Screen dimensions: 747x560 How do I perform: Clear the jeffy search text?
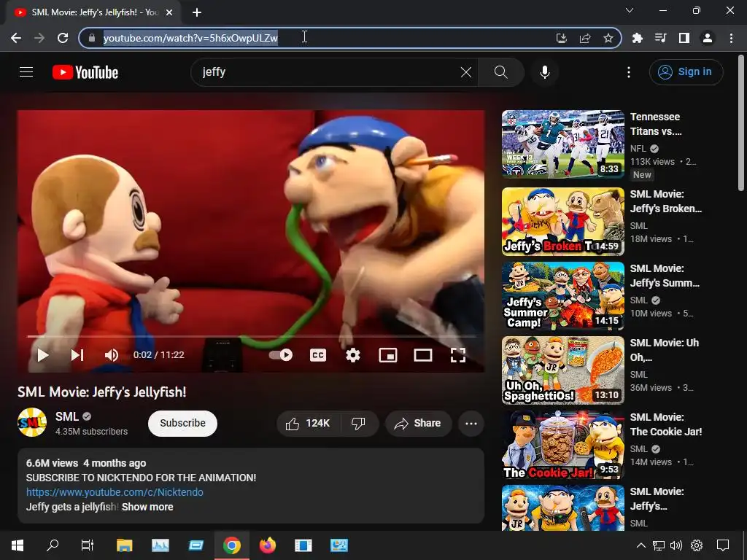pos(466,72)
